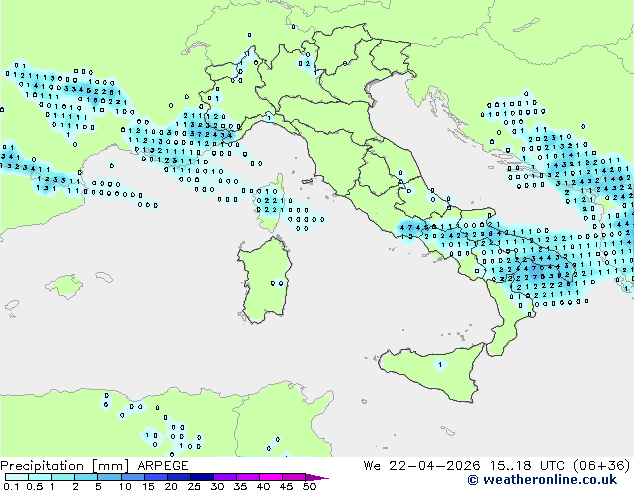Image resolution: width=634 pixels, height=490 pixels.
Task: Click the Corsica island on the map
Action: pos(270,204)
